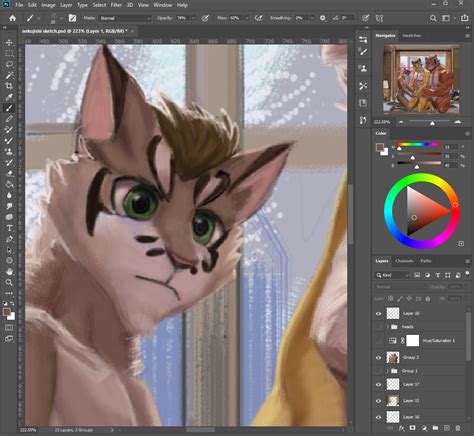Add a layer mask
Screen dimensions: 474x436
click(x=413, y=428)
